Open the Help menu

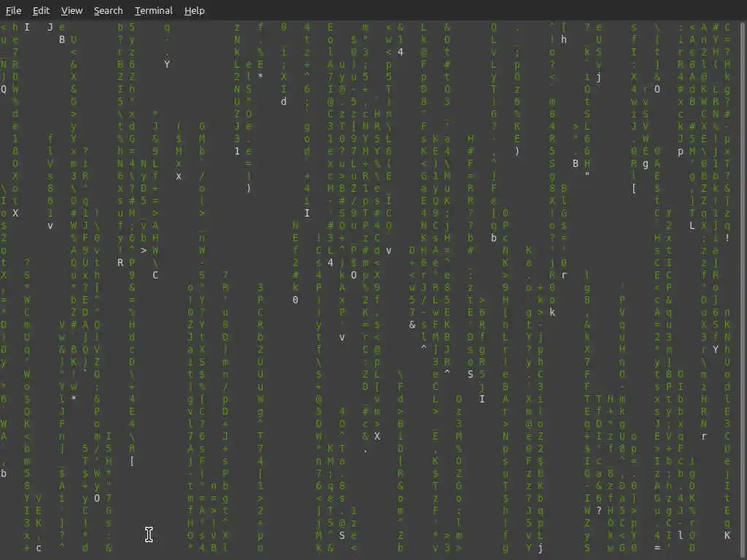pyautogui.click(x=194, y=10)
